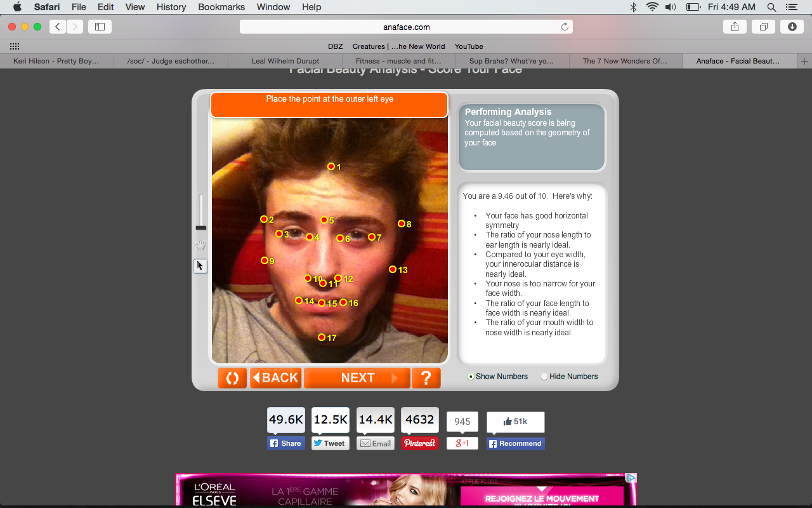Click the anaface.com address field
The width and height of the screenshot is (812, 508).
(x=406, y=27)
